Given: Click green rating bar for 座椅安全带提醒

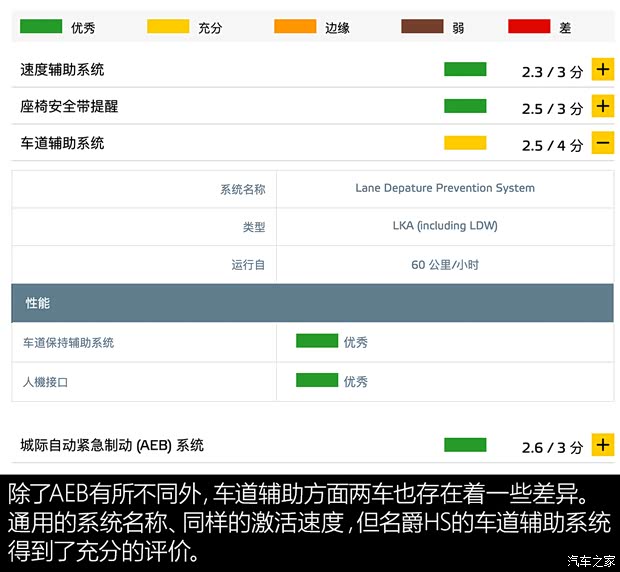Looking at the screenshot, I should [x=465, y=106].
